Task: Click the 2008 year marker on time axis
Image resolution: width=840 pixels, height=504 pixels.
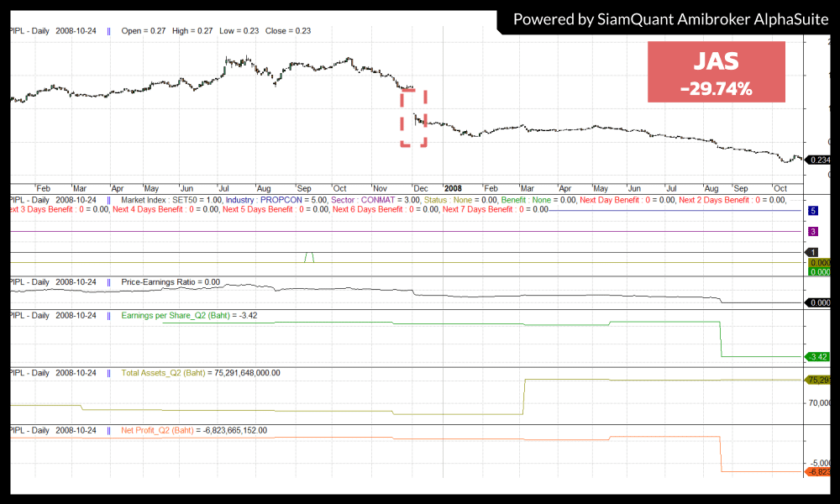Action: pos(453,188)
